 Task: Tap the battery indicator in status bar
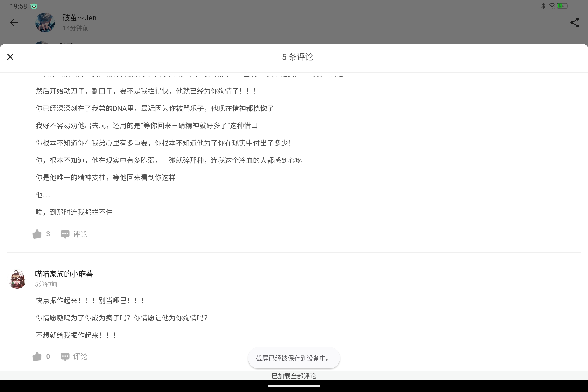pyautogui.click(x=563, y=6)
